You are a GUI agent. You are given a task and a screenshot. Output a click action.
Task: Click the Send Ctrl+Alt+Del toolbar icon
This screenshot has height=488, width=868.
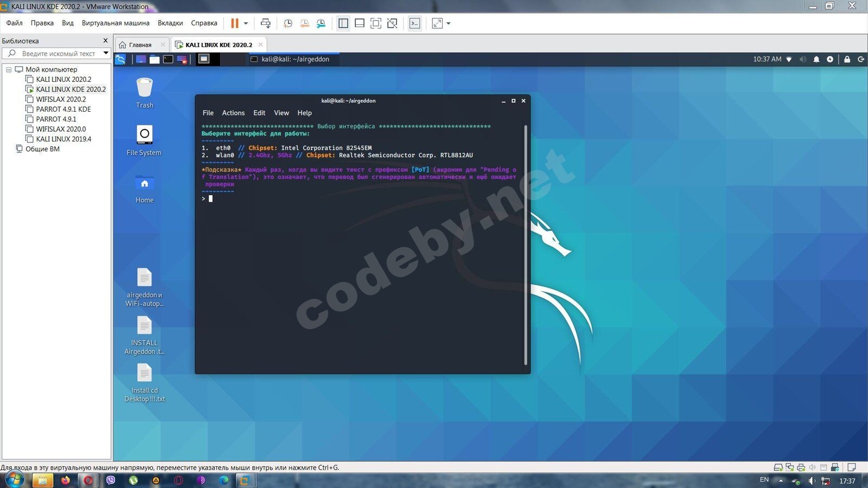(265, 23)
